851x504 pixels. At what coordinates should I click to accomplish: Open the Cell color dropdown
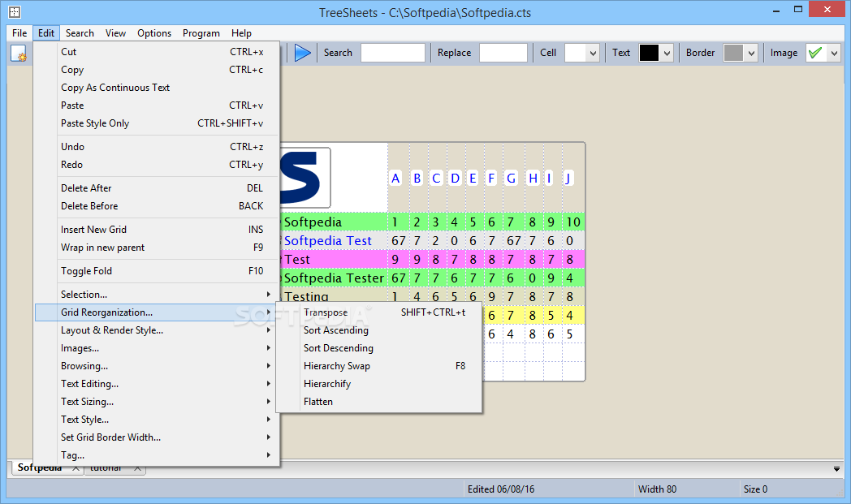(x=581, y=53)
